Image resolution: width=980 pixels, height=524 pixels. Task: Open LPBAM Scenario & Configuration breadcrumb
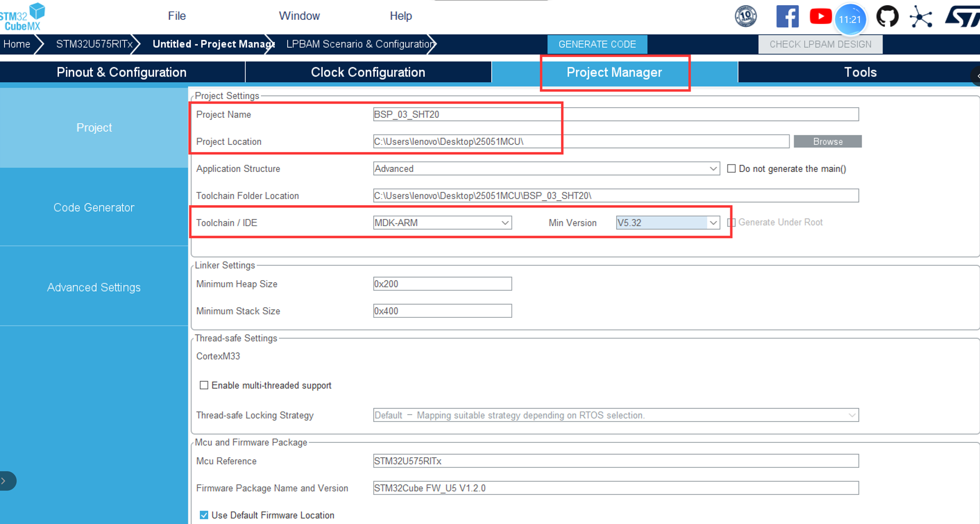tap(360, 44)
